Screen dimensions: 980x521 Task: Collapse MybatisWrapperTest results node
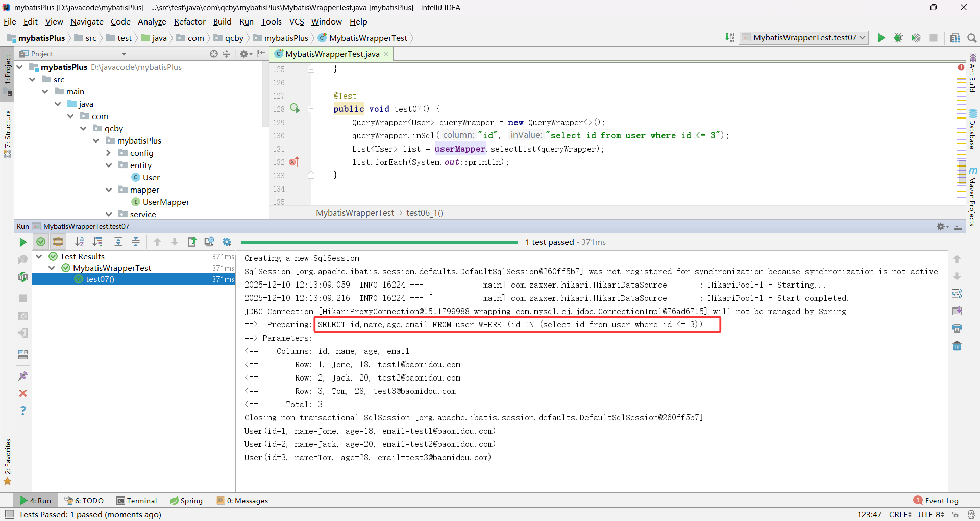(x=52, y=268)
